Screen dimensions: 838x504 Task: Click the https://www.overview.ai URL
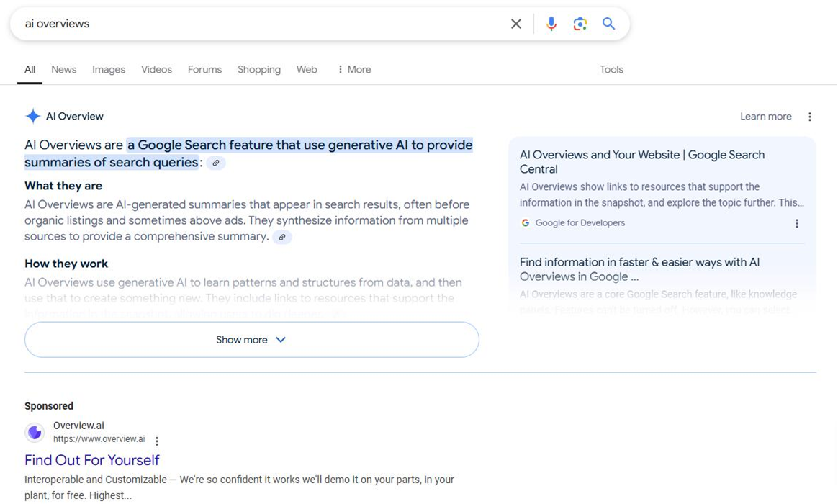tap(99, 438)
